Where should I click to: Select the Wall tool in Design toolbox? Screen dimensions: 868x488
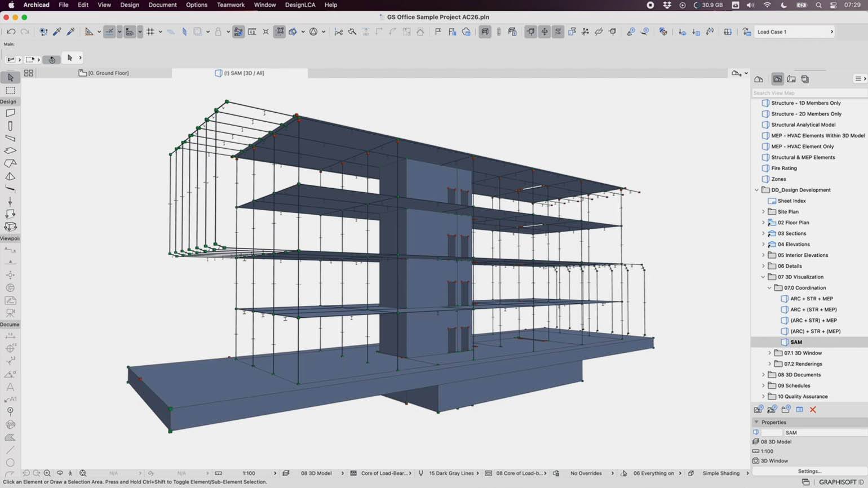pos(10,113)
